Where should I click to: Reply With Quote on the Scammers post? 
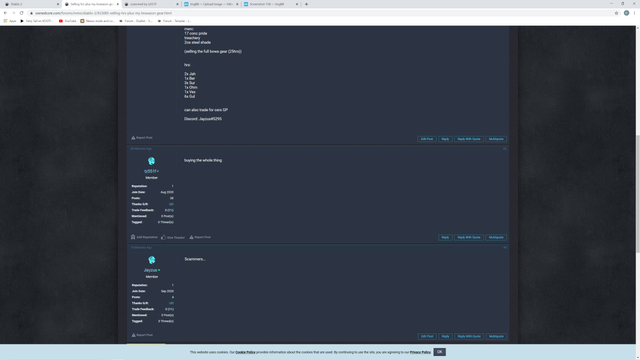pos(469,336)
